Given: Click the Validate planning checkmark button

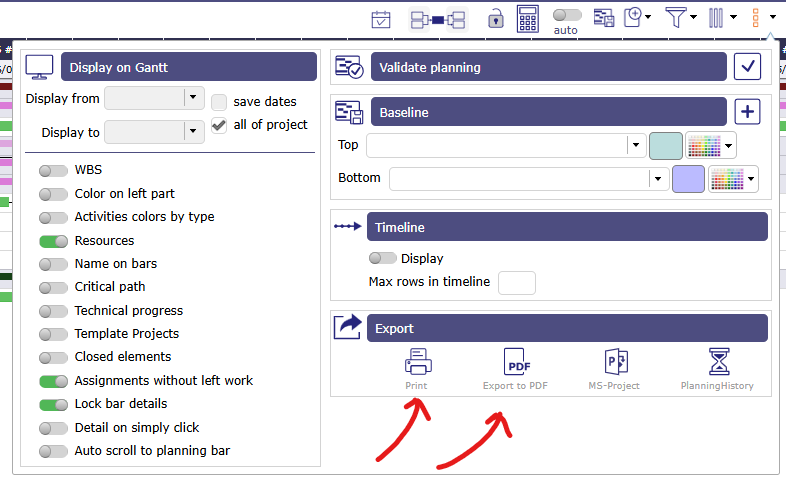Looking at the screenshot, I should [747, 67].
